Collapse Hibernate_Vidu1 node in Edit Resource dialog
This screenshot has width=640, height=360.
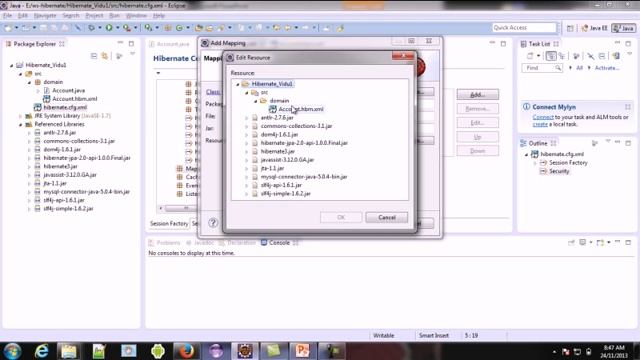click(238, 84)
